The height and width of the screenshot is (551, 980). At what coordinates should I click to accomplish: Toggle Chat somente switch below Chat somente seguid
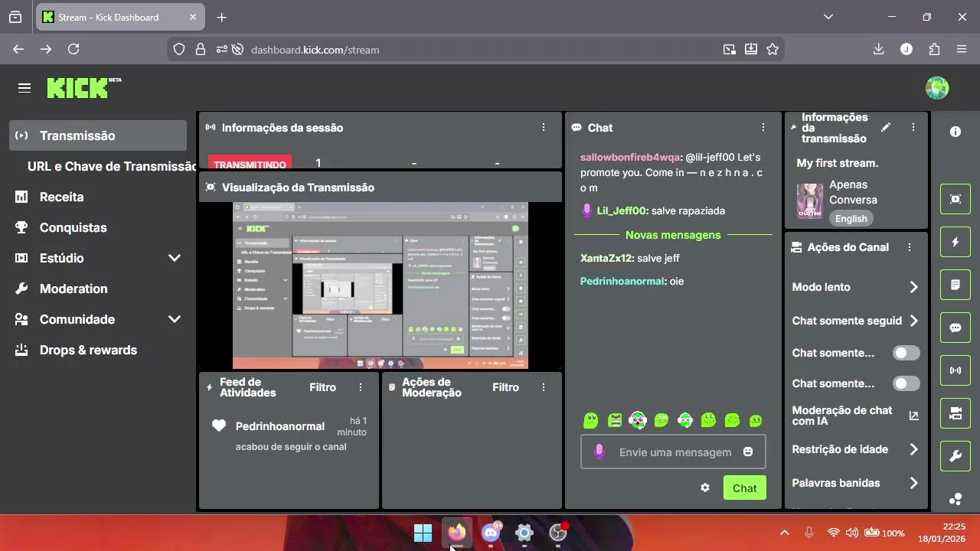click(906, 353)
